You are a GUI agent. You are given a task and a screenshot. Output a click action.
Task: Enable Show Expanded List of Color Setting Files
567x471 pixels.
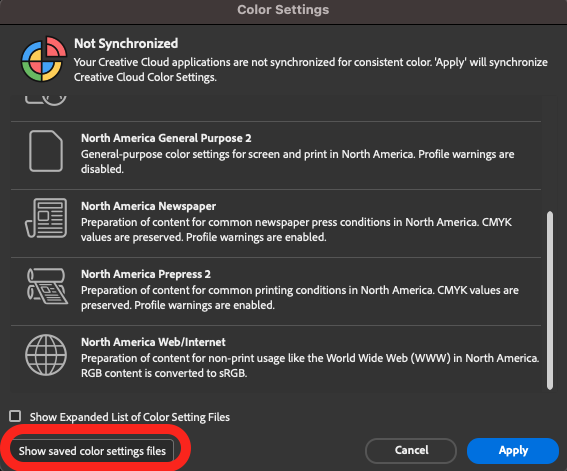click(15, 416)
